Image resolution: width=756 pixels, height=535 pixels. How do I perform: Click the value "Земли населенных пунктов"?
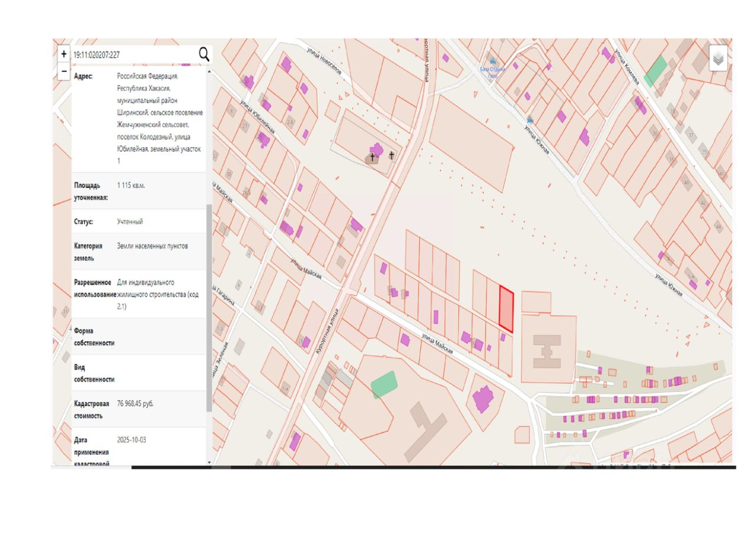pos(153,246)
